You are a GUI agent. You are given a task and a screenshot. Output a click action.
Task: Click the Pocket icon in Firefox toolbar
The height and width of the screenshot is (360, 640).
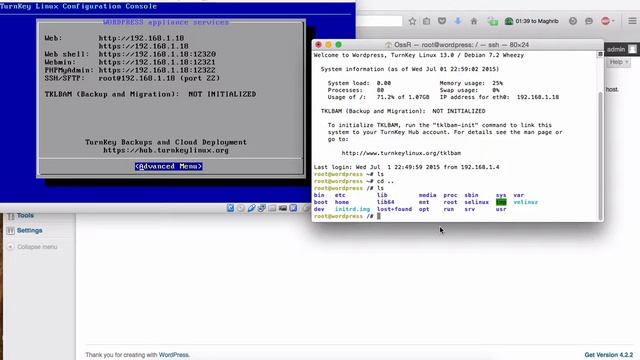pos(442,21)
